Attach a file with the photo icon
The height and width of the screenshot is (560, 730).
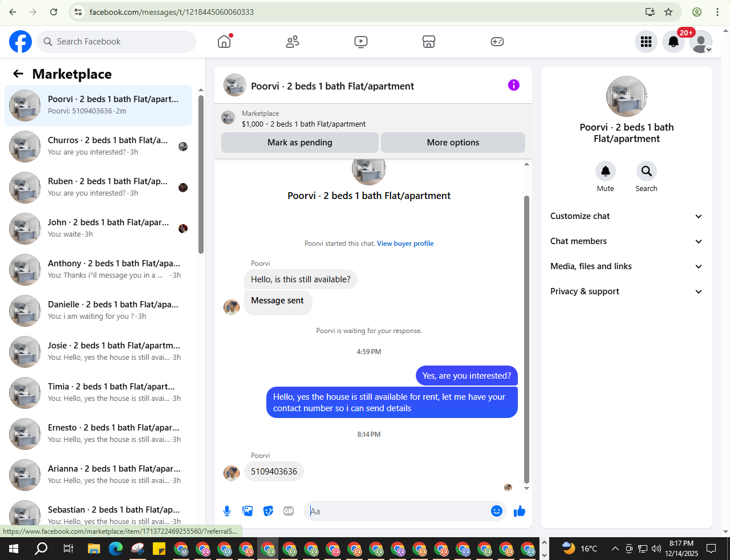248,511
